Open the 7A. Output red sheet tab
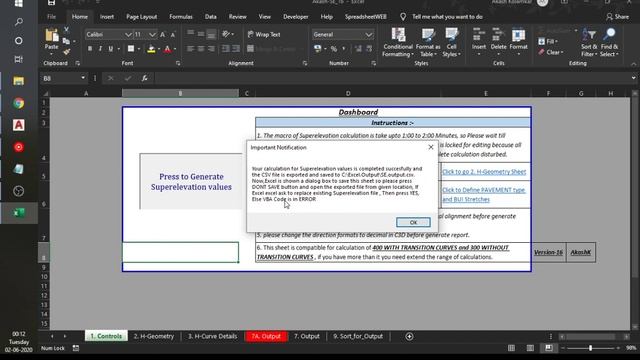The image size is (640, 360). coord(266,336)
